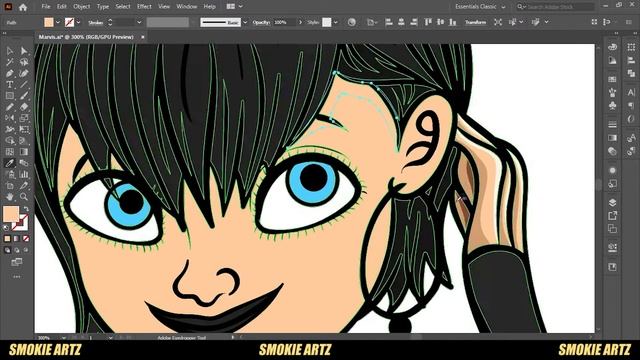Select the Magic Wand tool
This screenshot has height=360, width=640.
[10, 62]
